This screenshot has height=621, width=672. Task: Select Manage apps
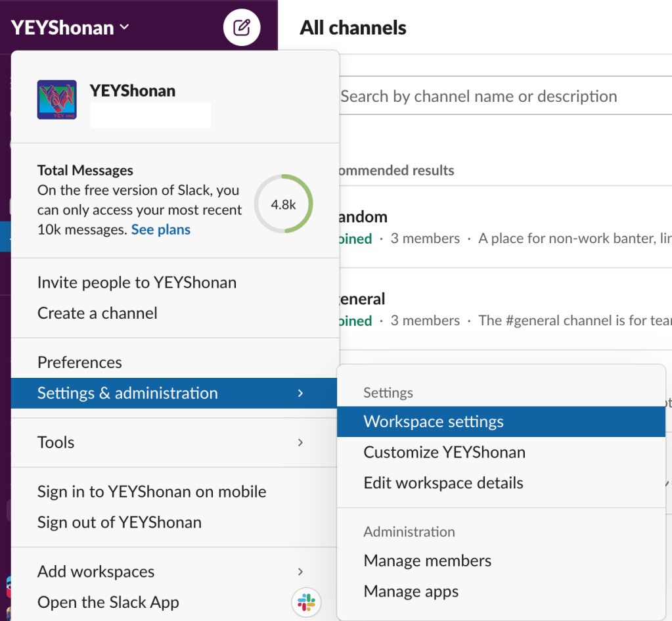tap(411, 591)
